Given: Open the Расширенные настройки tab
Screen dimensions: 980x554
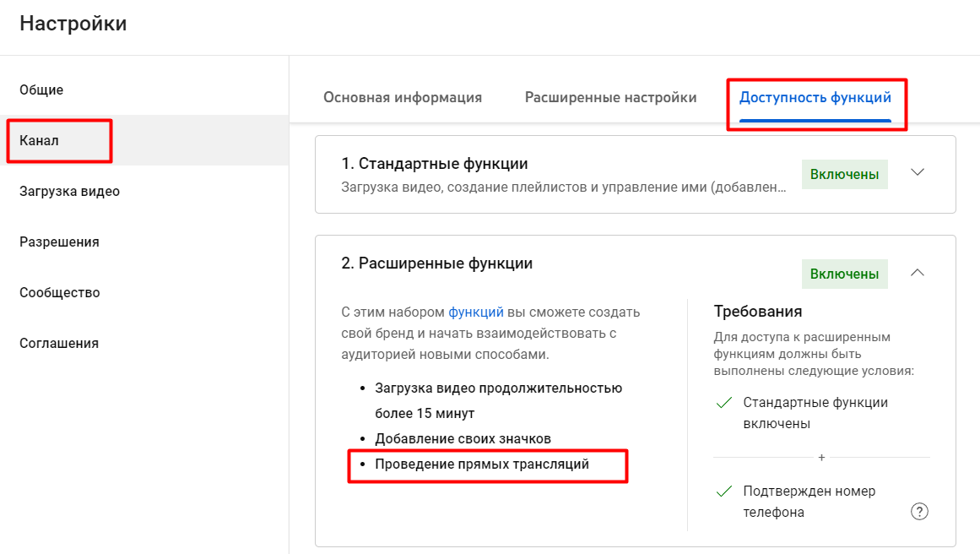Looking at the screenshot, I should click(611, 97).
